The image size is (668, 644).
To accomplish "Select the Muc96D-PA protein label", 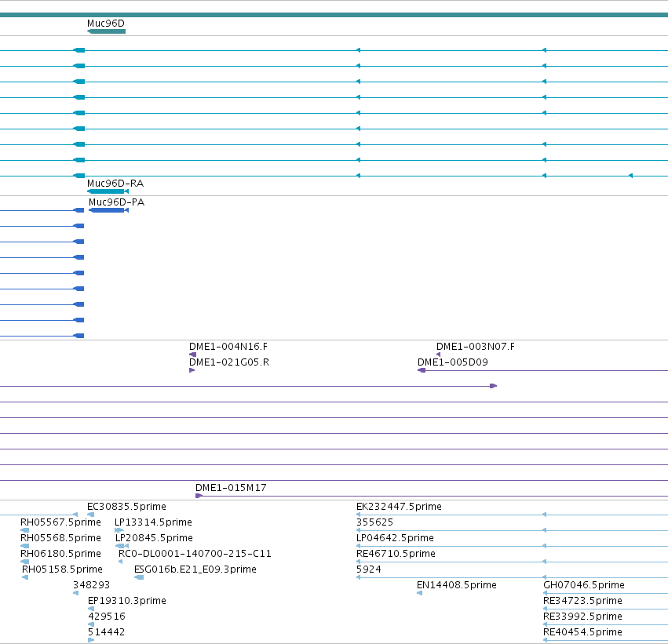I will coord(117,202).
